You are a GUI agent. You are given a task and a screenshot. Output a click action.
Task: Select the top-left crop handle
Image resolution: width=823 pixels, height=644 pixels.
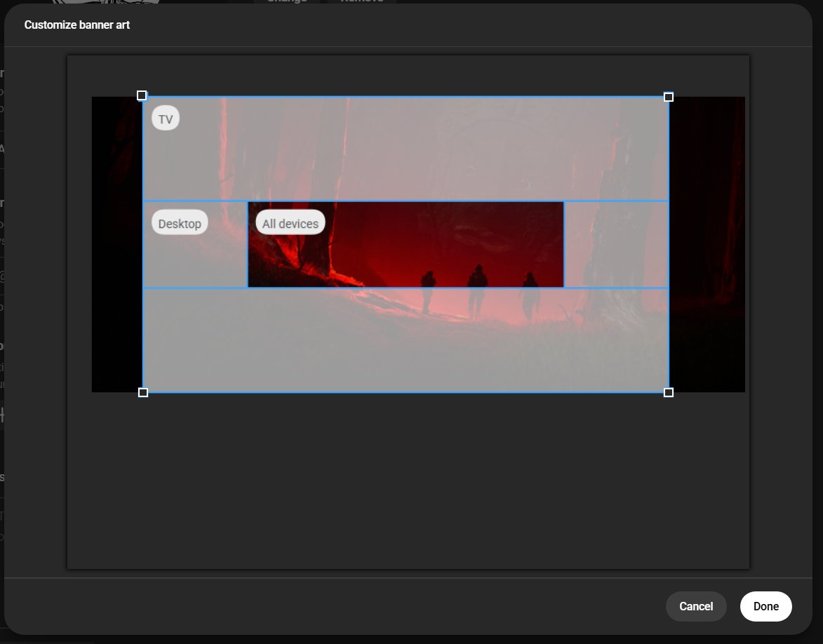pos(142,95)
